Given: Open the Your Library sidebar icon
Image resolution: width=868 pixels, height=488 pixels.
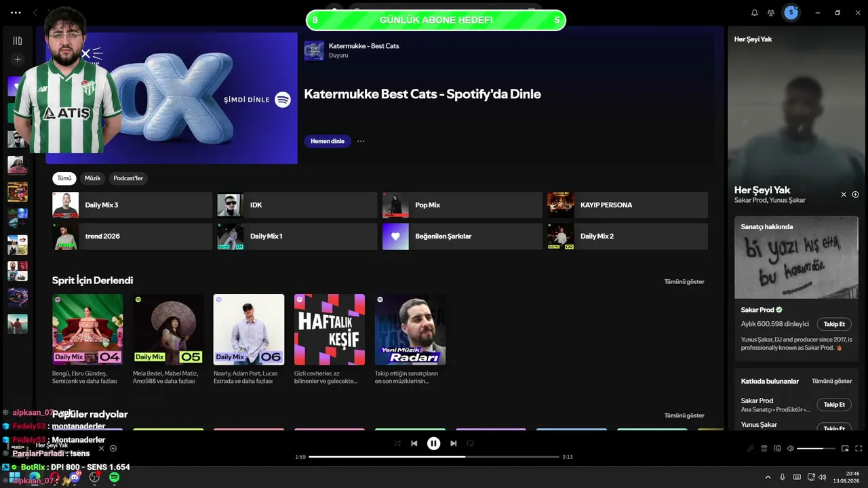Looking at the screenshot, I should (x=18, y=41).
